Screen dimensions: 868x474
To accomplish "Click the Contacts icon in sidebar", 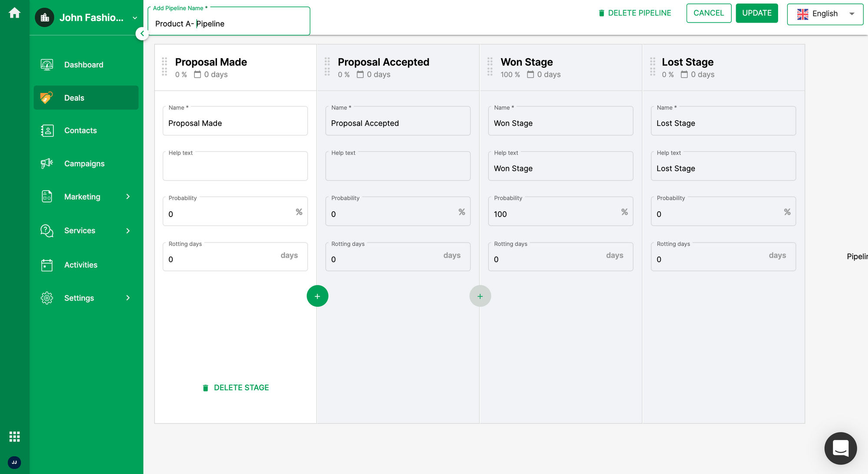I will (x=47, y=131).
